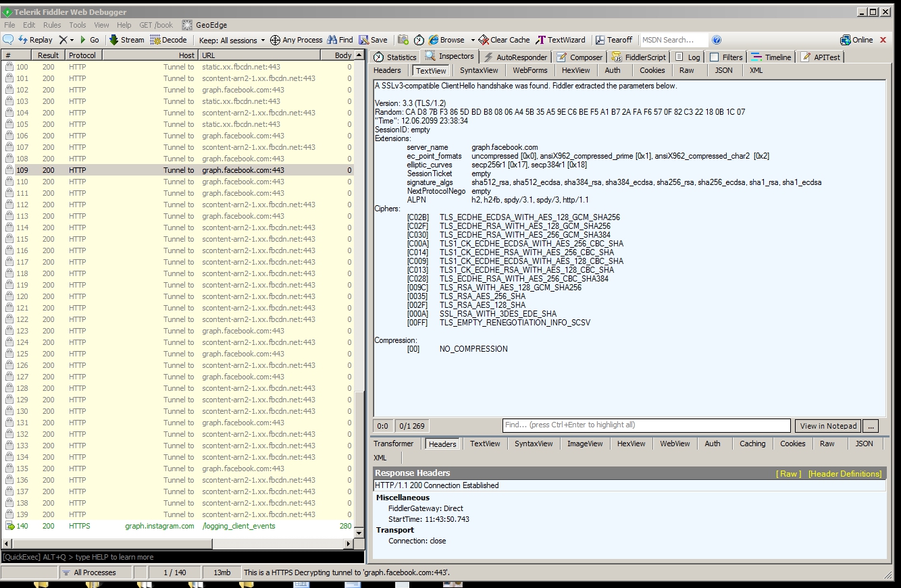
Task: Open the Rules menu
Action: pos(52,25)
